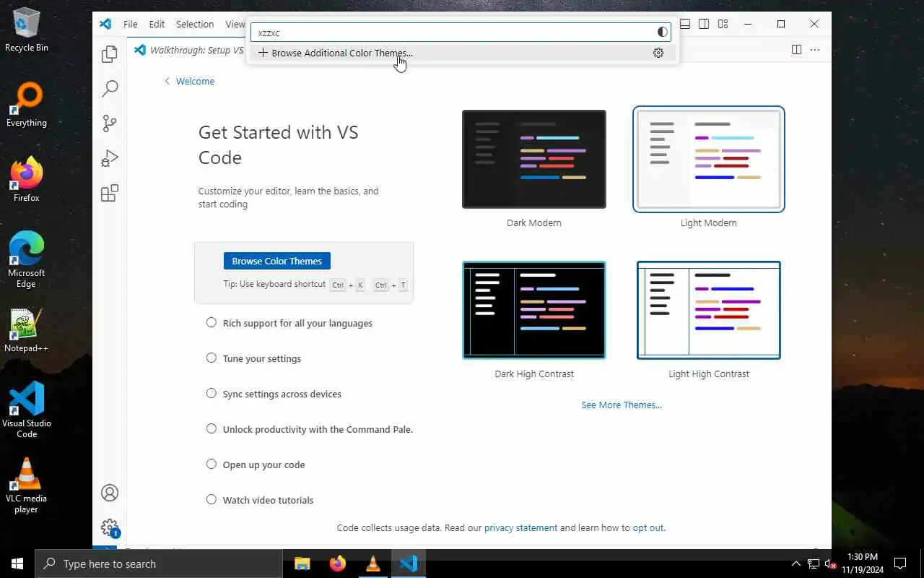Open the View menu

click(x=235, y=24)
